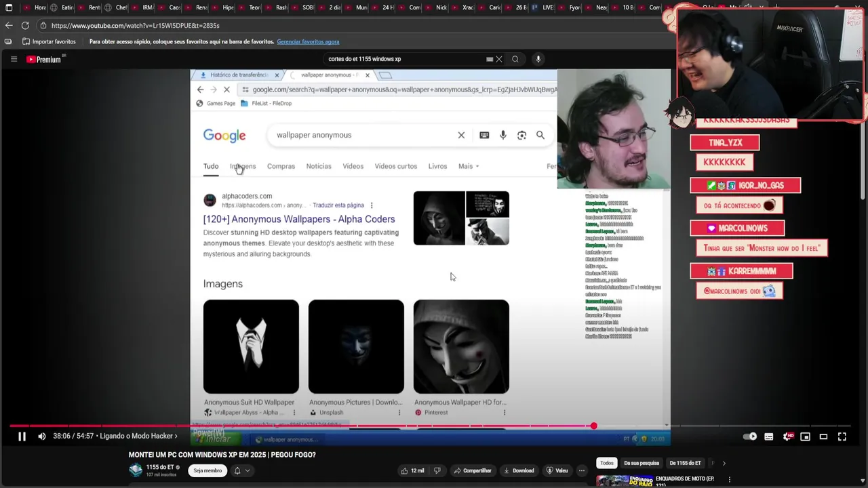
Task: Open more actions ellipsis beside Valeu
Action: click(581, 470)
